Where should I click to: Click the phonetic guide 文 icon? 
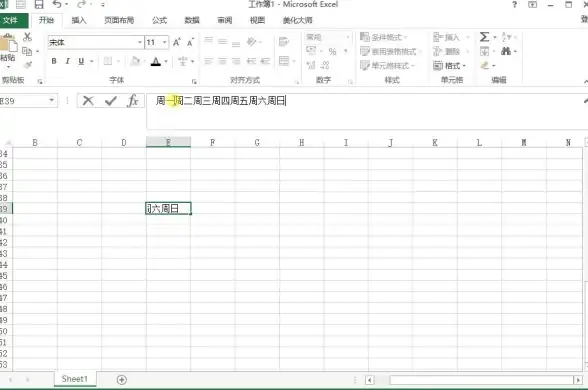coord(183,61)
